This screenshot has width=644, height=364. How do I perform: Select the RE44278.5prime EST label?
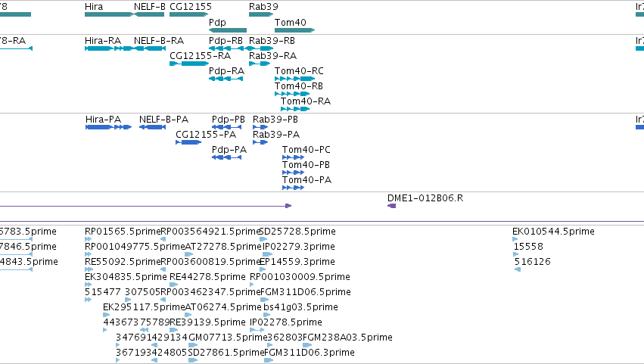point(207,277)
